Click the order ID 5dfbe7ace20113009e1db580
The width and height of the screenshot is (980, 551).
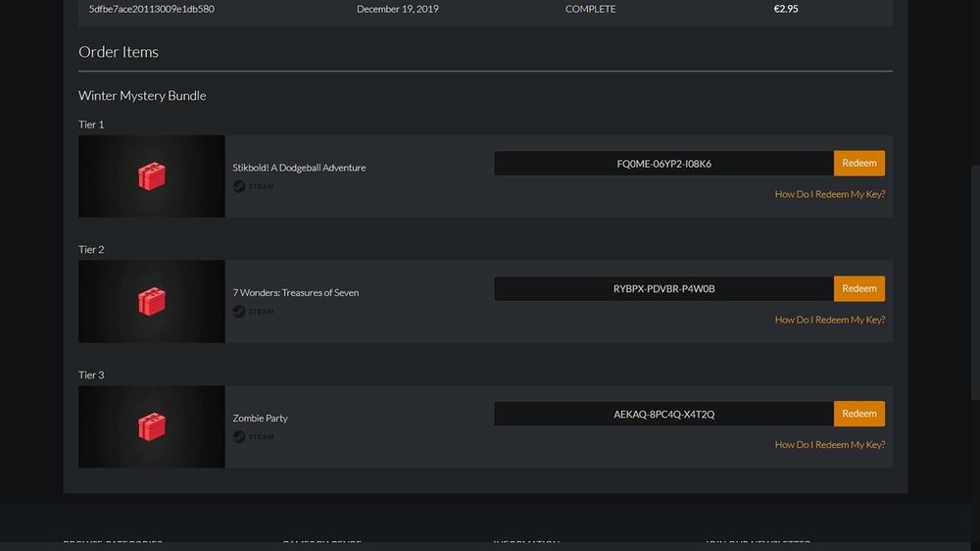pyautogui.click(x=151, y=9)
